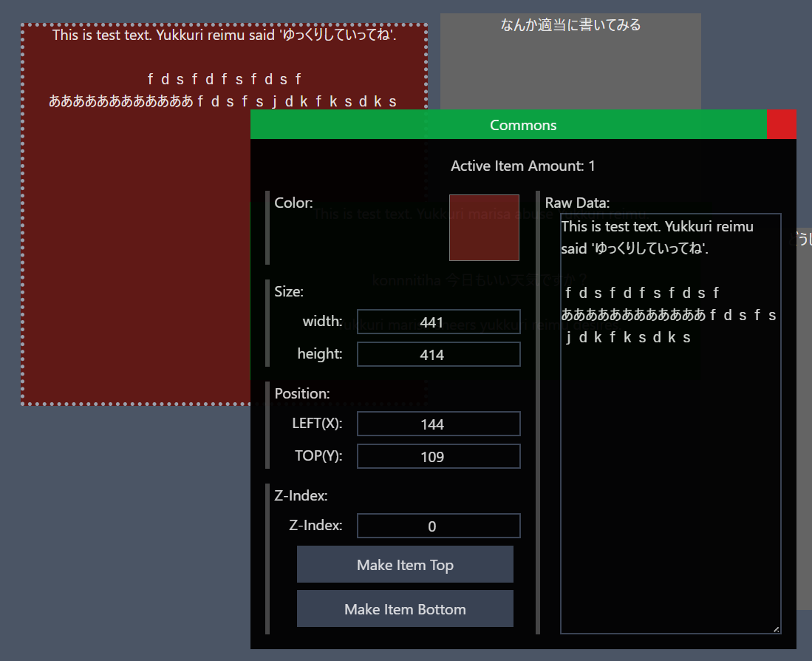Click inside the Raw Data text area
The image size is (812, 661).
coord(670,481)
